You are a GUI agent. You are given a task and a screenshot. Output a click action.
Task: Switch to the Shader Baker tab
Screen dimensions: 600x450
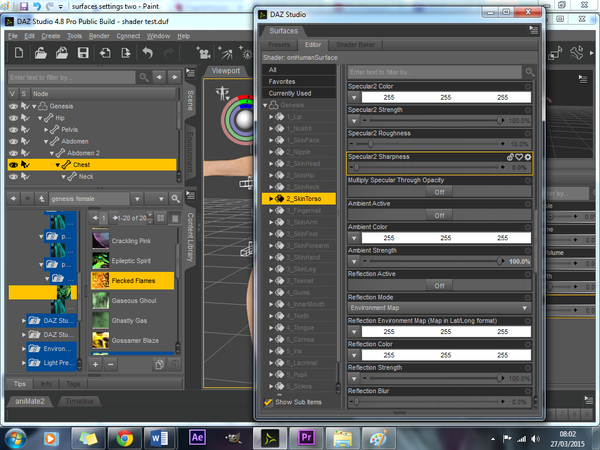[x=355, y=45]
